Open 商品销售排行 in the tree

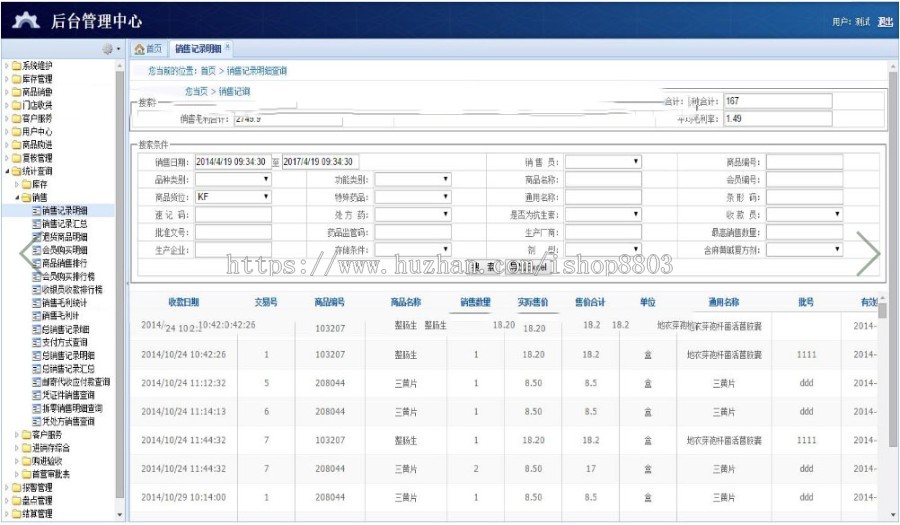click(64, 263)
